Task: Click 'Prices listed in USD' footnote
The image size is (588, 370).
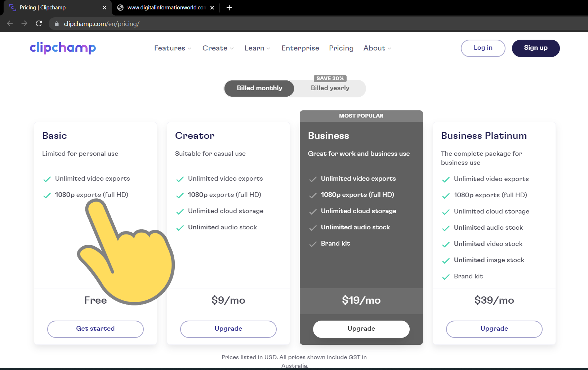Action: tap(294, 362)
